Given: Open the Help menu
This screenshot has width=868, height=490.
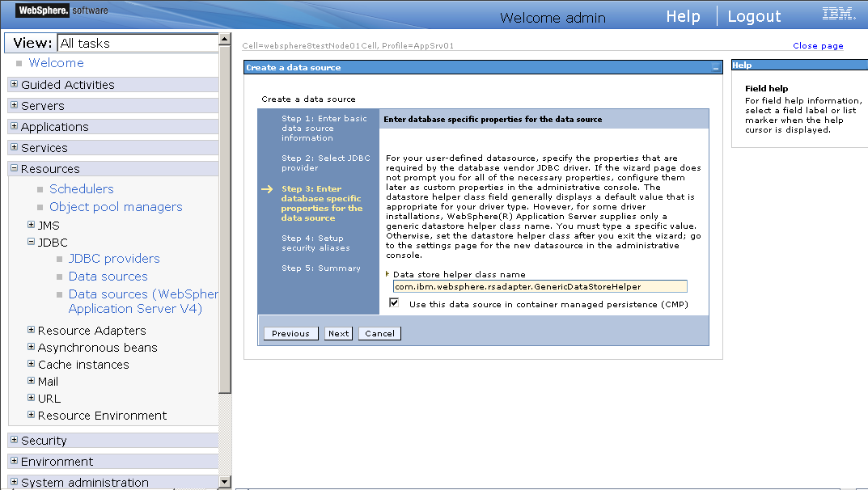Looking at the screenshot, I should (x=683, y=15).
